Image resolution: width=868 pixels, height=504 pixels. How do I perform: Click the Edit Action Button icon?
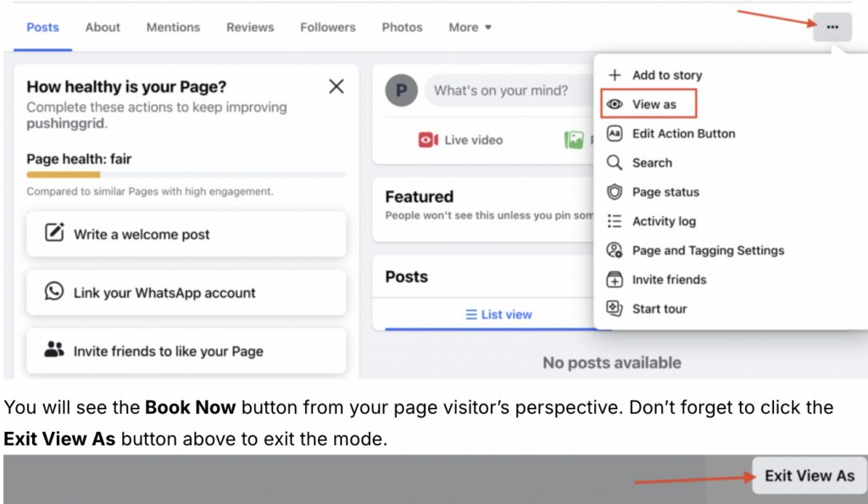point(615,133)
